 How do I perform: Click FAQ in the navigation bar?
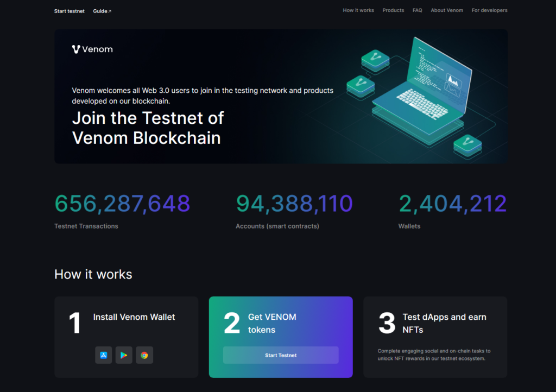[417, 10]
